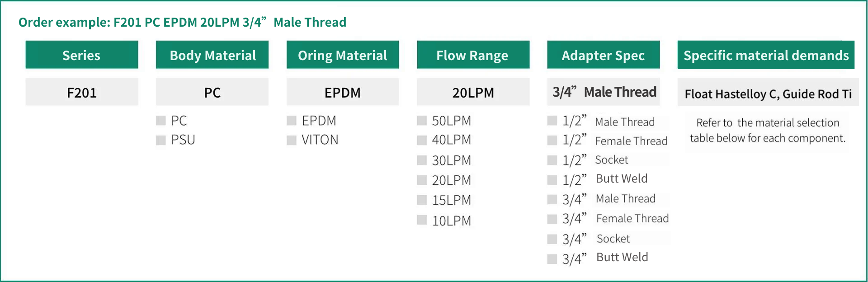Check the 3/4" Male Thread option
Viewport: 868px width, 282px height.
pyautogui.click(x=552, y=199)
